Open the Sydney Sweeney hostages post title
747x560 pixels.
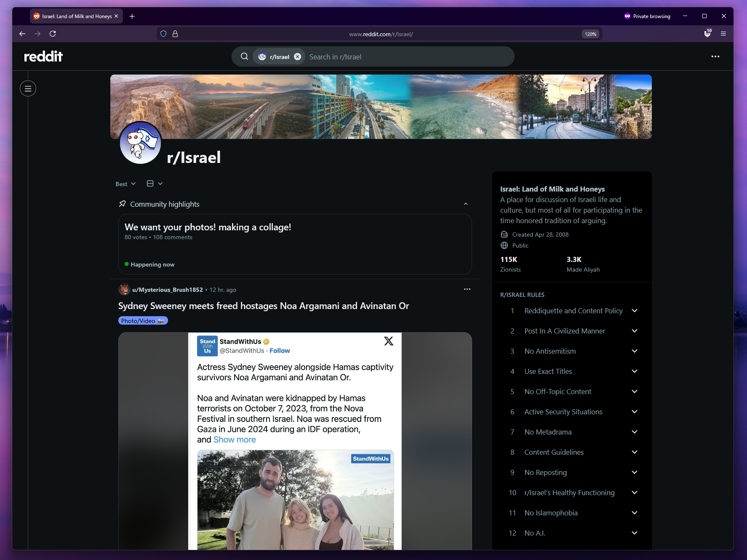pos(264,306)
